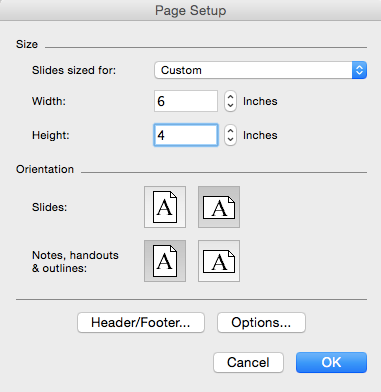
Task: Click 'Notes, handouts & outlines:' label
Action: coord(75,262)
